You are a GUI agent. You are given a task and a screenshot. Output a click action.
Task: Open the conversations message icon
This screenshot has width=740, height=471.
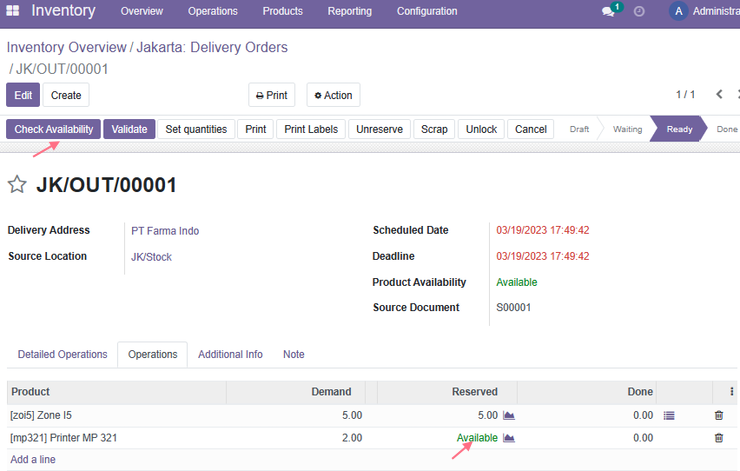(608, 11)
